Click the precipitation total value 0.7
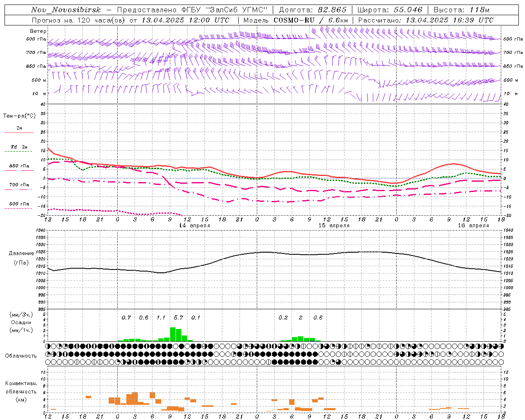The height and width of the screenshot is (420, 525). [126, 317]
